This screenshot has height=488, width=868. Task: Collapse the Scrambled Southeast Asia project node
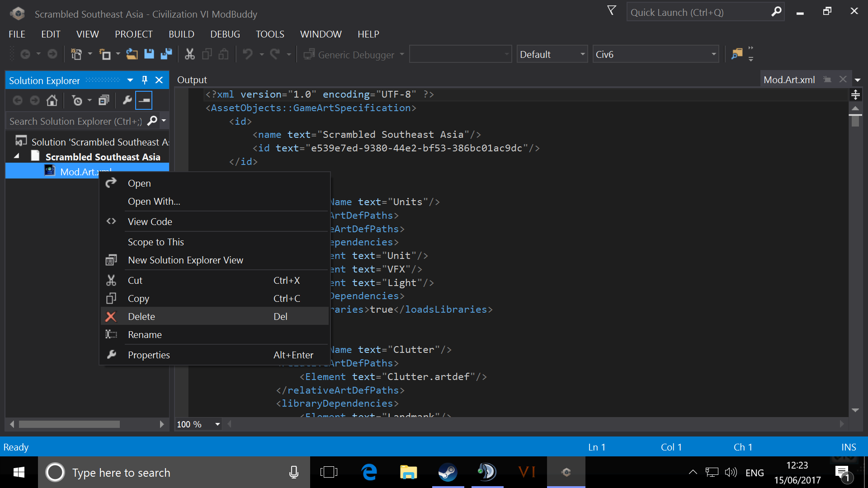point(17,156)
